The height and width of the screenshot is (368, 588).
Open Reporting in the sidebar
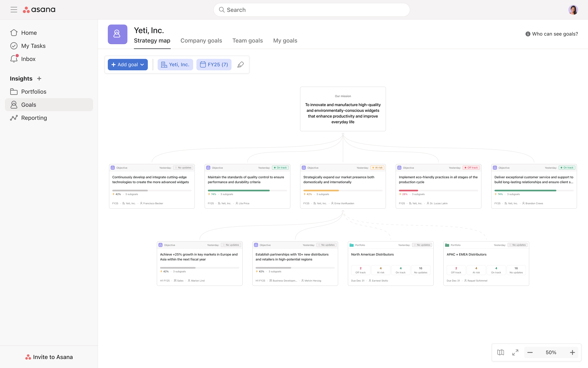[49, 118]
